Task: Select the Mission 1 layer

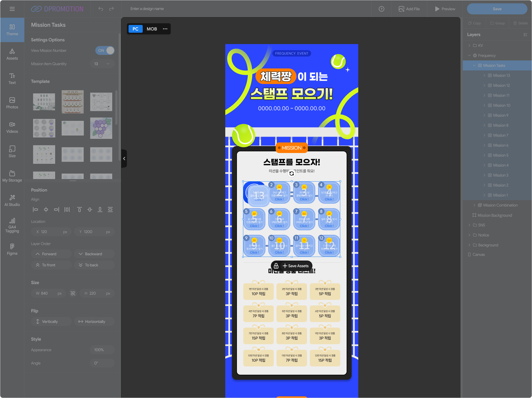Action: [497, 195]
